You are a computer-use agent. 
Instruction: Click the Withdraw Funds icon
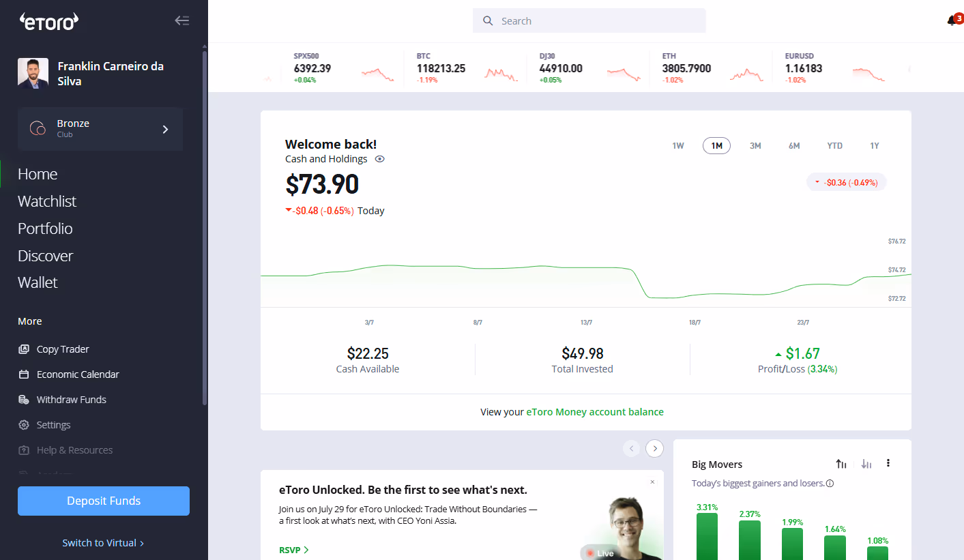tap(24, 400)
